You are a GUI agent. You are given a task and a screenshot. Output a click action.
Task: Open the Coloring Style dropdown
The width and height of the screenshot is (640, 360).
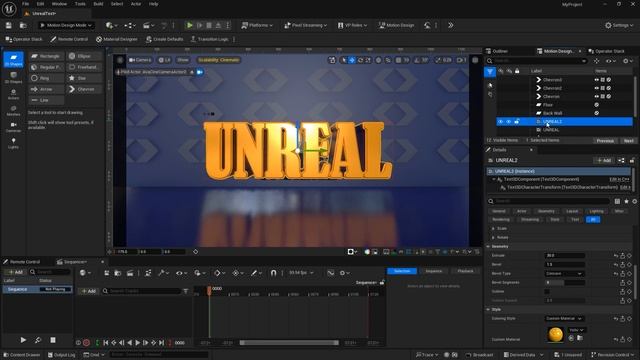564,318
